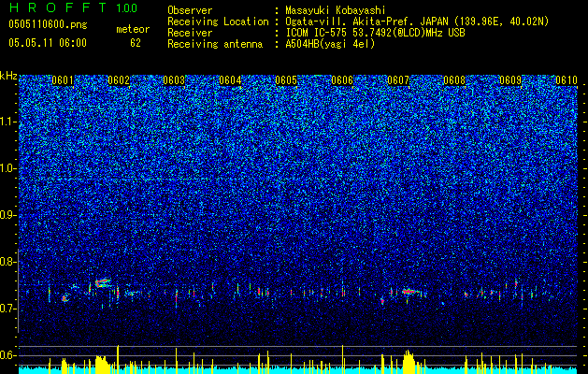
Task: Click the bright meteor echo near 0602
Action: (103, 283)
